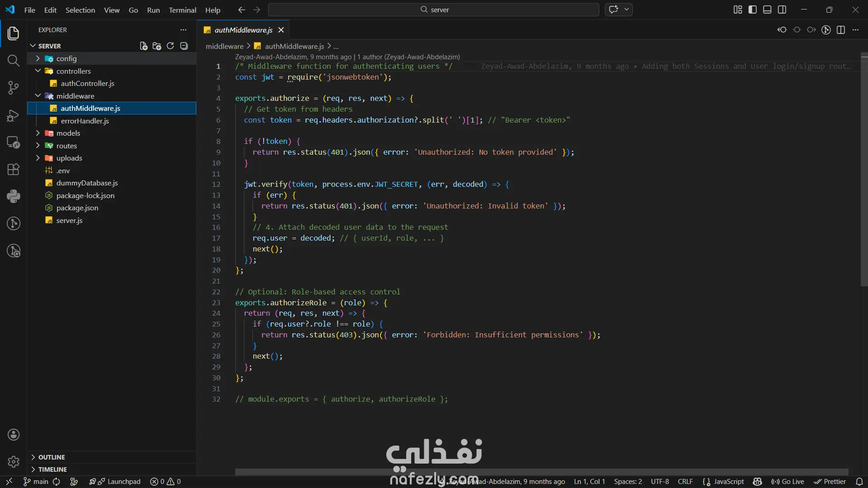
Task: Open the Python extension view
Action: [13, 196]
